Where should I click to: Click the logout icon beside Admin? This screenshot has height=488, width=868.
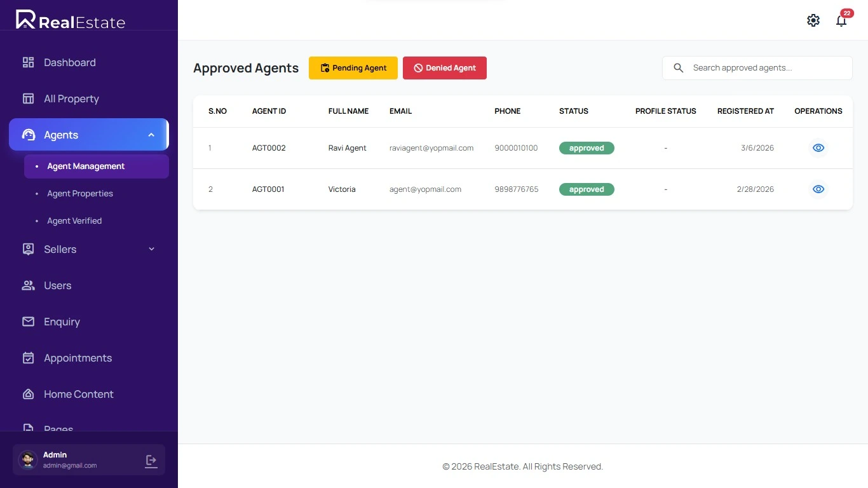151,461
